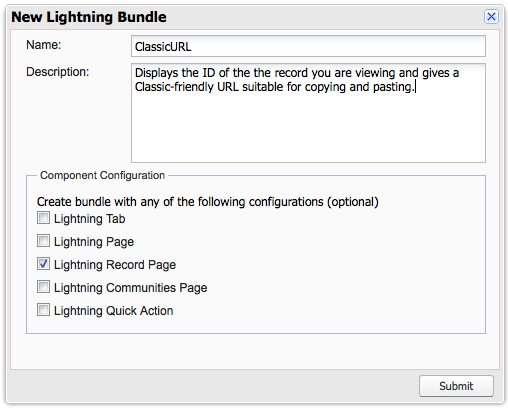Select the 'Lightning Quick Action' label text
This screenshot has height=409, width=508.
coord(114,311)
